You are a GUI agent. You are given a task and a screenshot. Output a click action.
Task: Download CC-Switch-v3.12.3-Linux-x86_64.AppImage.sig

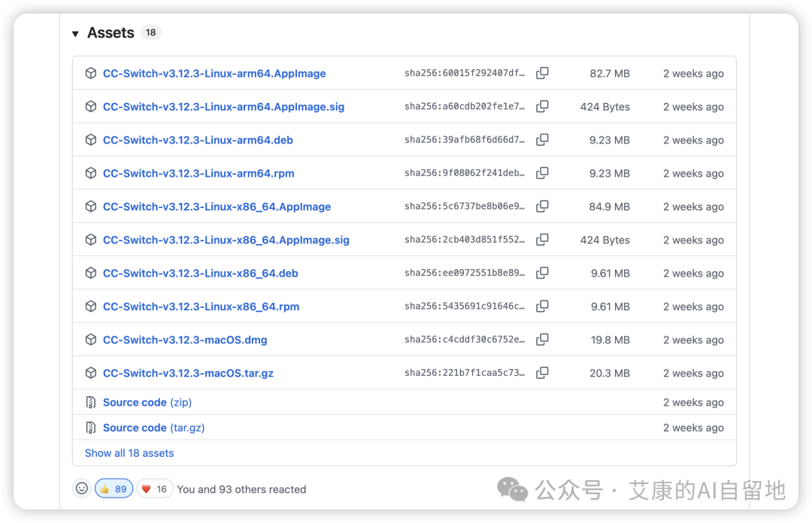click(226, 240)
